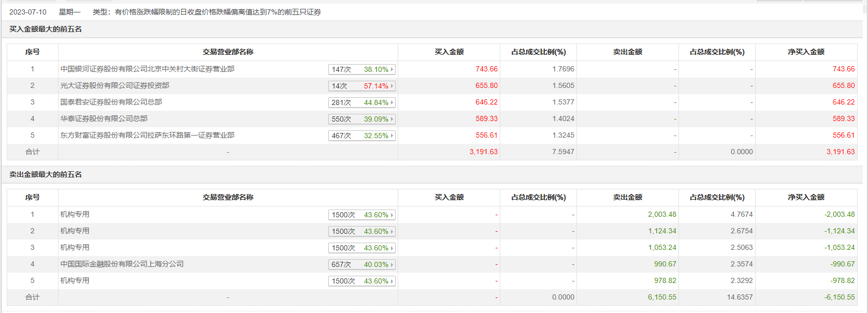Click 卖出金额 header in the bottom table
Screen dimensions: 868x313
pos(628,197)
